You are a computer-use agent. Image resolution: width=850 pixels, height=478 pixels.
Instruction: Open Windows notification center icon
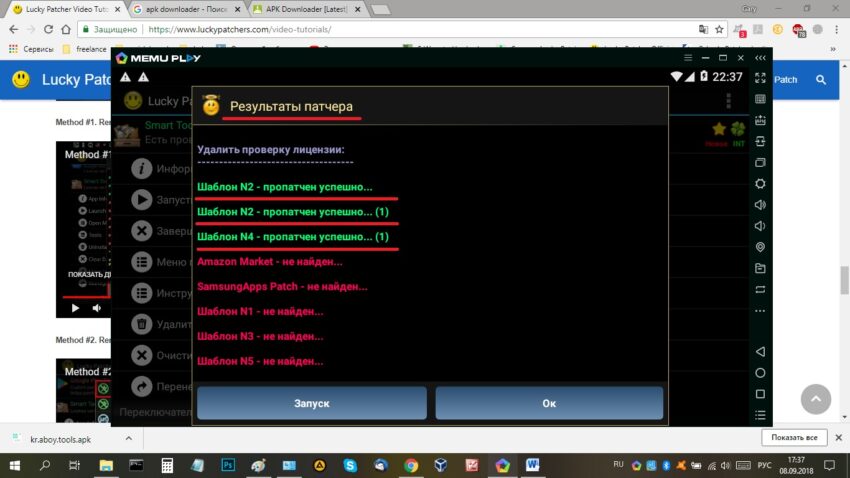pyautogui.click(x=829, y=465)
